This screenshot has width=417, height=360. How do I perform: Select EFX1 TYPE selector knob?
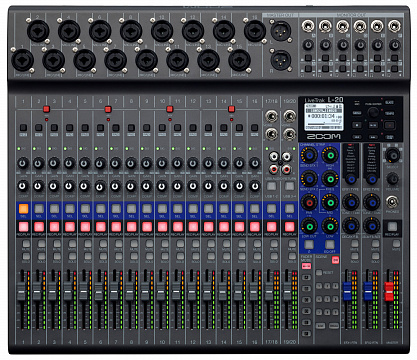tap(351, 180)
